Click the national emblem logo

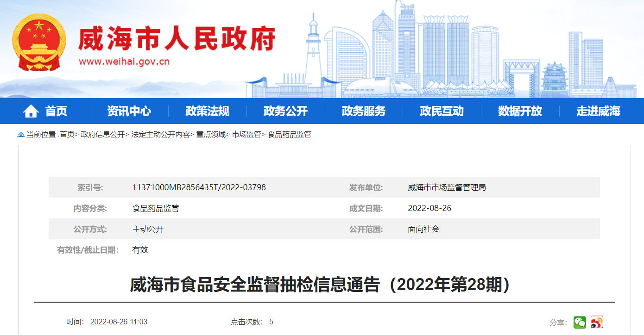pyautogui.click(x=39, y=42)
